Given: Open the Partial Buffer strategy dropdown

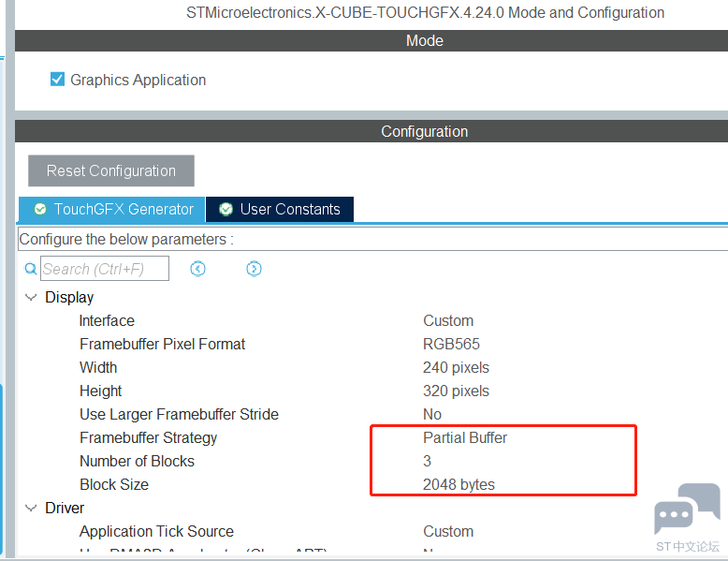Looking at the screenshot, I should pos(465,437).
